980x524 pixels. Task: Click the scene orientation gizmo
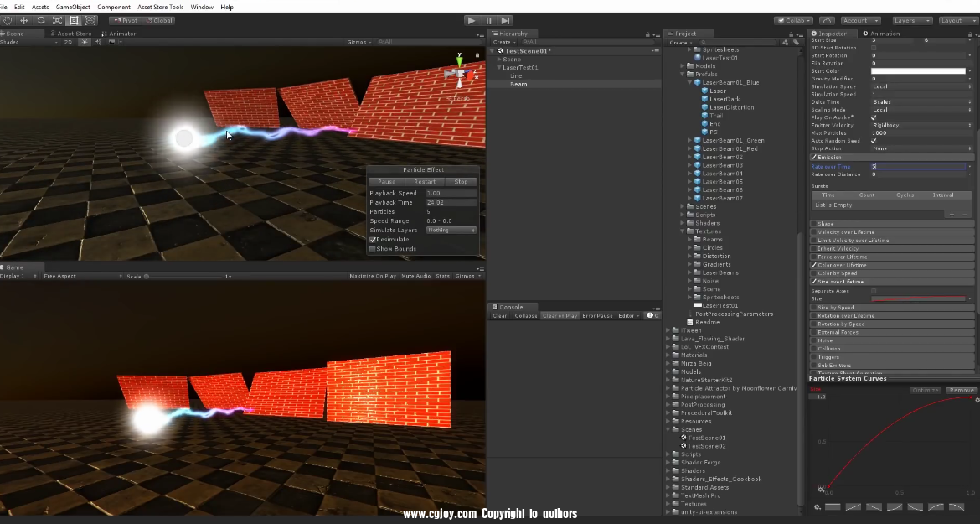coord(458,75)
